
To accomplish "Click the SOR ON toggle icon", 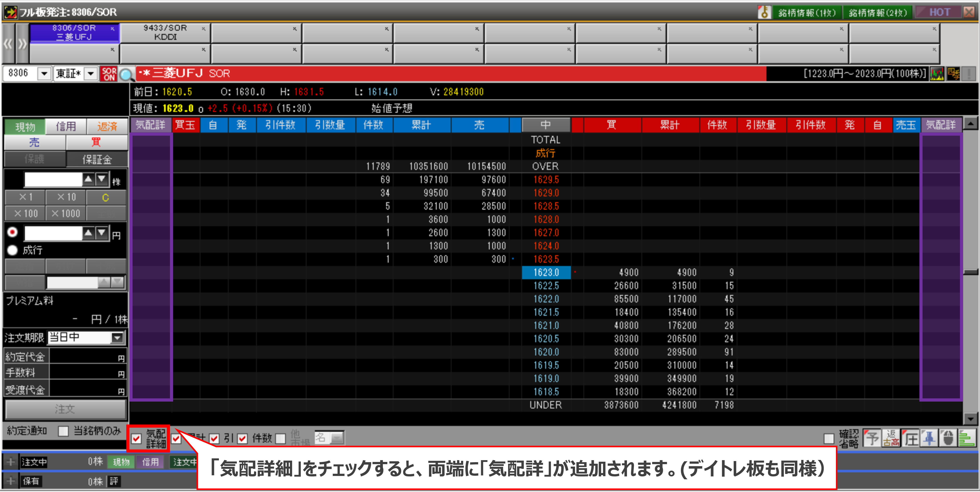I will pos(109,74).
